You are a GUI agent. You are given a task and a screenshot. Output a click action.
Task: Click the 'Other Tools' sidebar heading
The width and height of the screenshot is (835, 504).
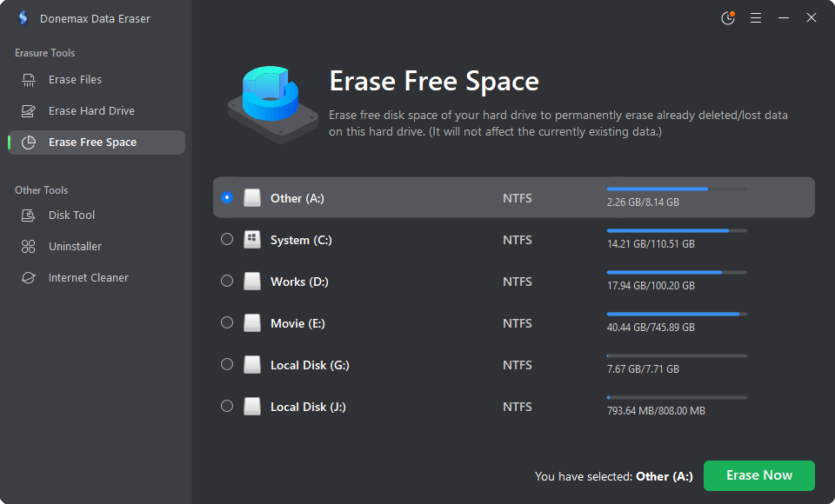[x=41, y=190]
